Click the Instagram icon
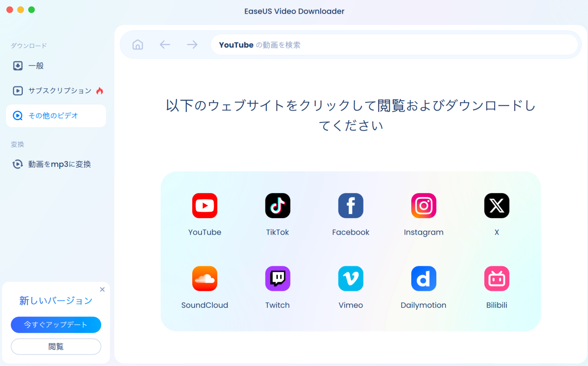 [x=424, y=206]
